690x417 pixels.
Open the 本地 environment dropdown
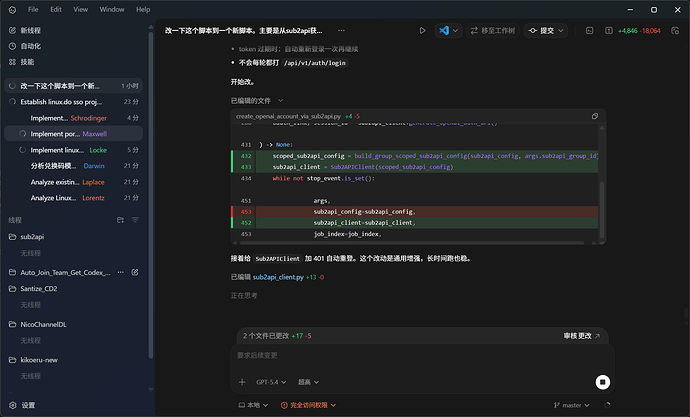pyautogui.click(x=253, y=405)
